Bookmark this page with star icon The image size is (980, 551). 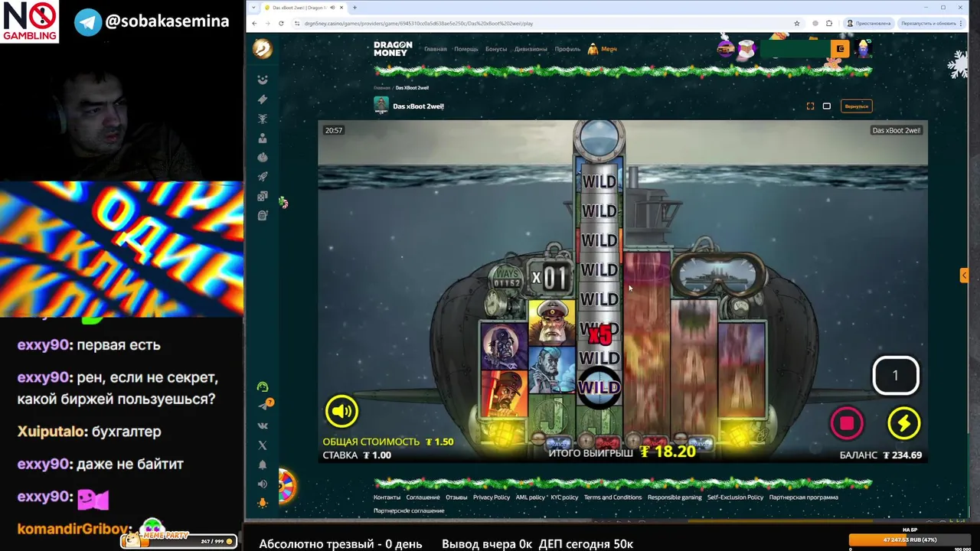pyautogui.click(x=797, y=23)
